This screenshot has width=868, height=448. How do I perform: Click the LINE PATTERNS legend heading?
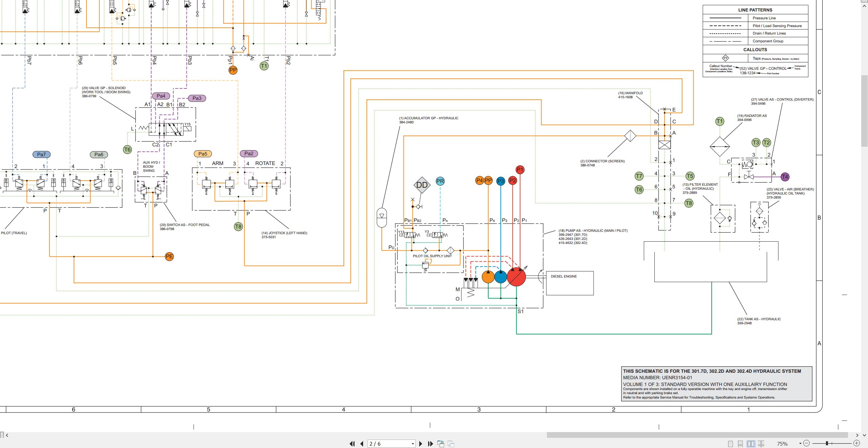click(x=755, y=10)
